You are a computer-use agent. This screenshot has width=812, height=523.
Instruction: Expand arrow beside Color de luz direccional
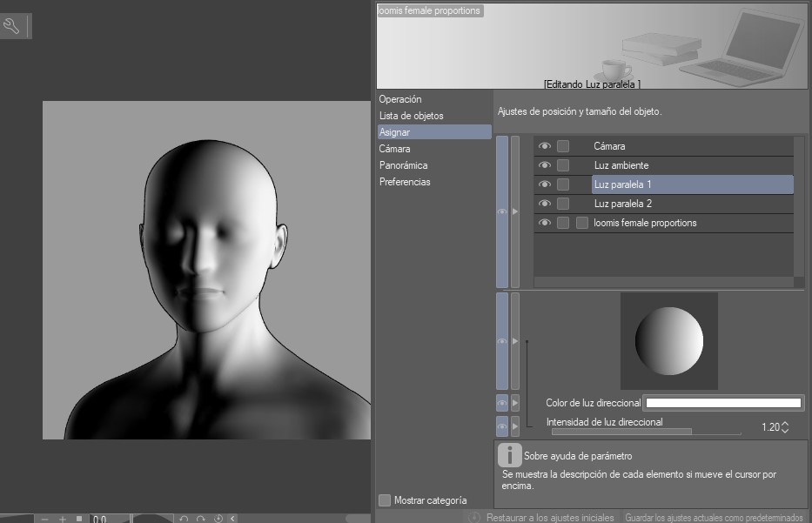515,403
